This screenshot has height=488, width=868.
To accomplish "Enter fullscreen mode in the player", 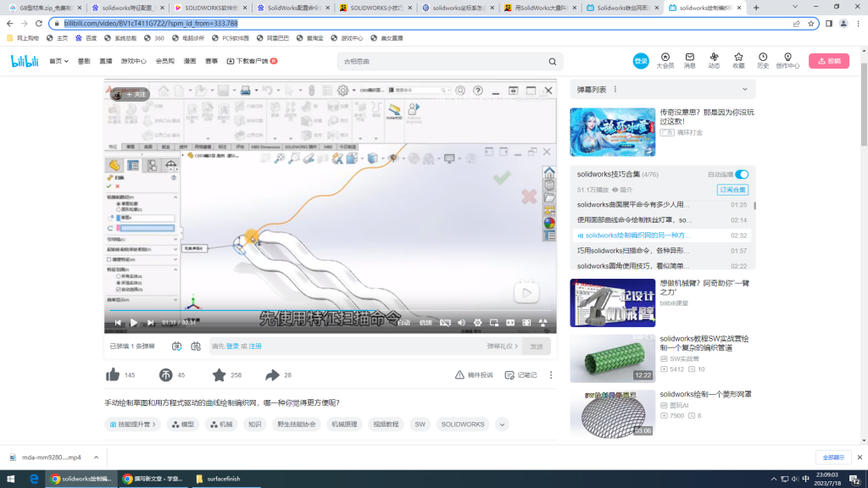I will point(542,323).
